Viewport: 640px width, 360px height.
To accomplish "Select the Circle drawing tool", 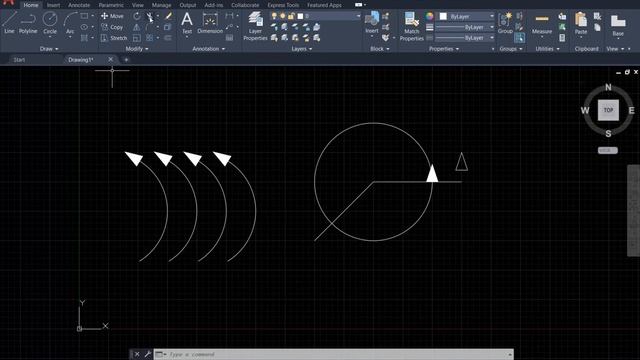I will (x=50, y=23).
